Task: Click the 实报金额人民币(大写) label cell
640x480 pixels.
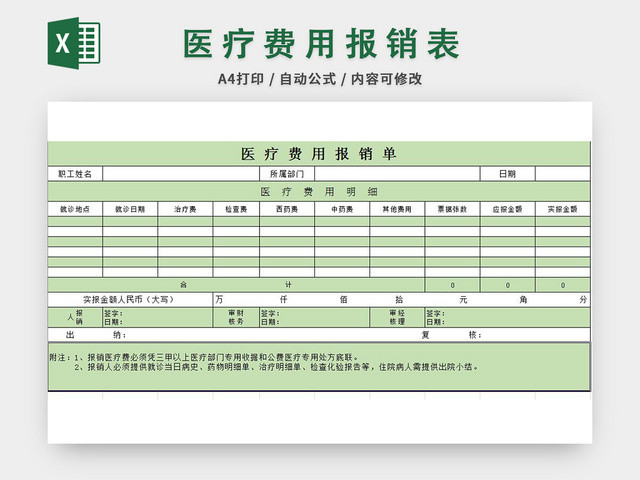Action: tap(130, 300)
